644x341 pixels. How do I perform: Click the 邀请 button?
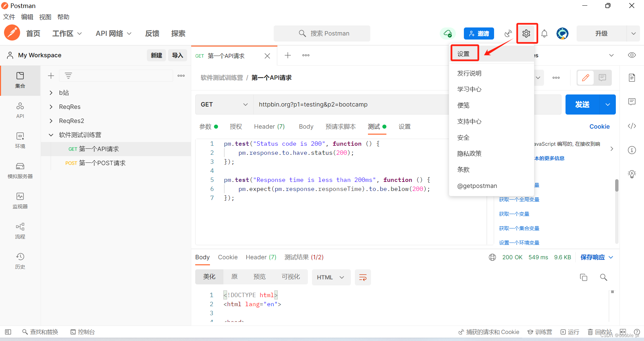(x=479, y=33)
